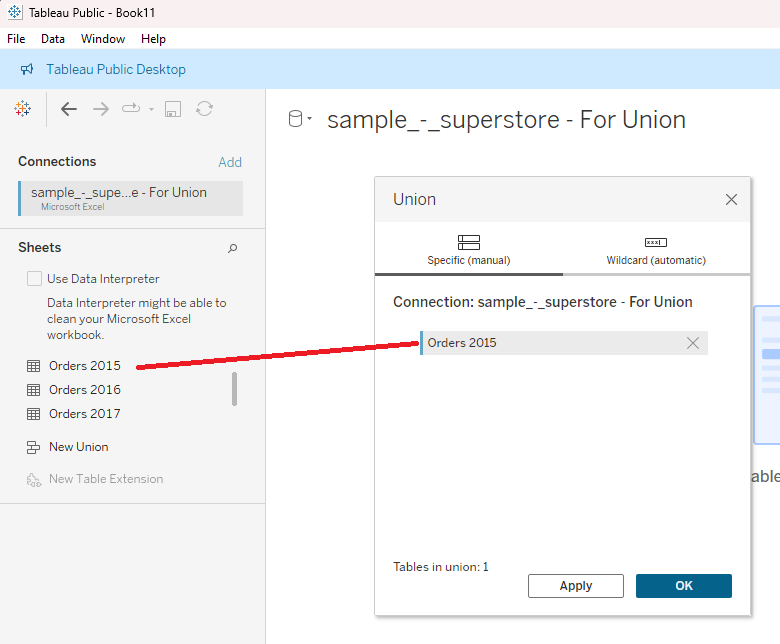Click the search sheets magnifier icon
The height and width of the screenshot is (644, 780).
(232, 248)
